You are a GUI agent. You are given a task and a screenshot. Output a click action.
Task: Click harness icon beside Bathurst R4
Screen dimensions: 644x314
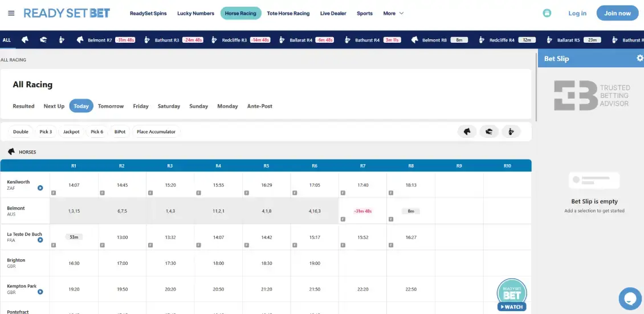(x=347, y=40)
